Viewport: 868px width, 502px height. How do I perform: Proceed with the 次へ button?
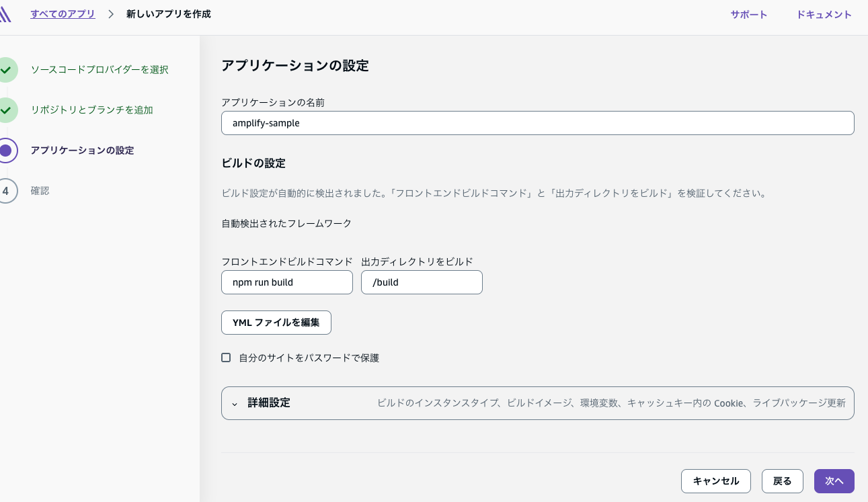pyautogui.click(x=834, y=481)
